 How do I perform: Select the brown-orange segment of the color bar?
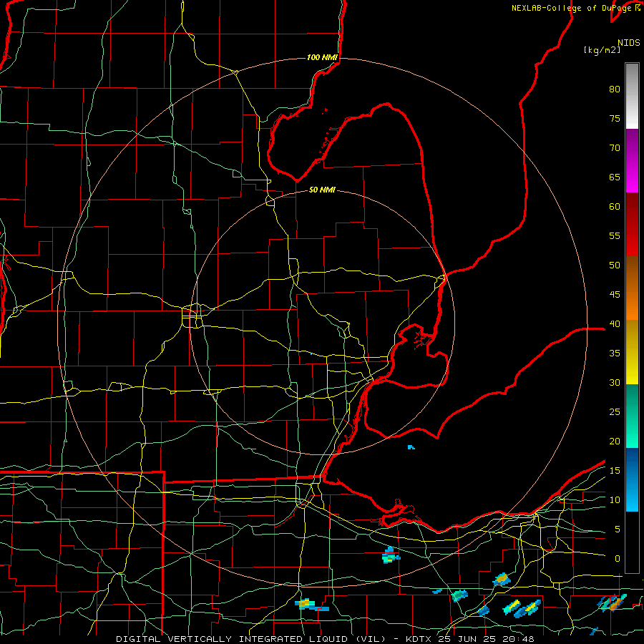click(x=632, y=288)
